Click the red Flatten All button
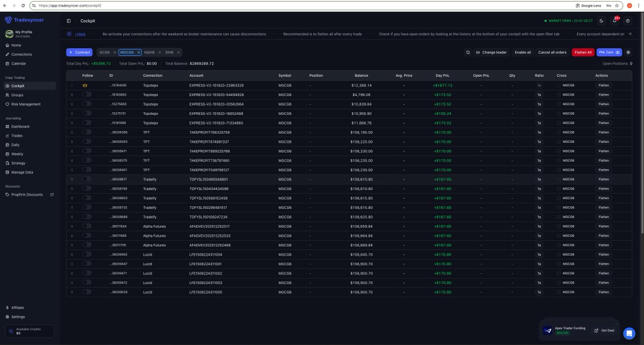This screenshot has height=345, width=644. click(583, 52)
